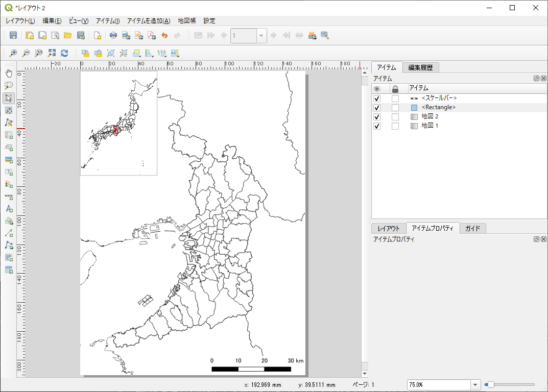Click the Add Legend tool
The image size is (548, 392).
[x=9, y=184]
